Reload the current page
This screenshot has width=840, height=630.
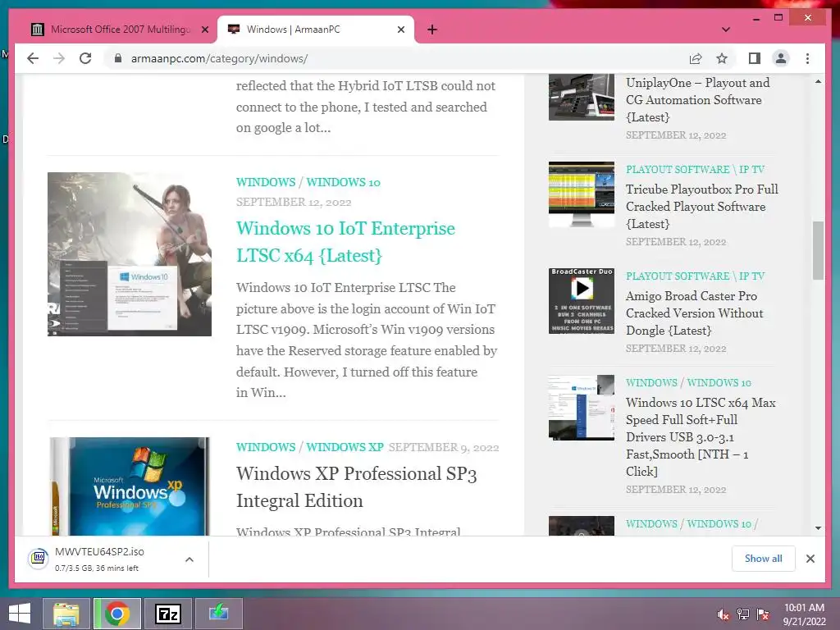coord(85,58)
